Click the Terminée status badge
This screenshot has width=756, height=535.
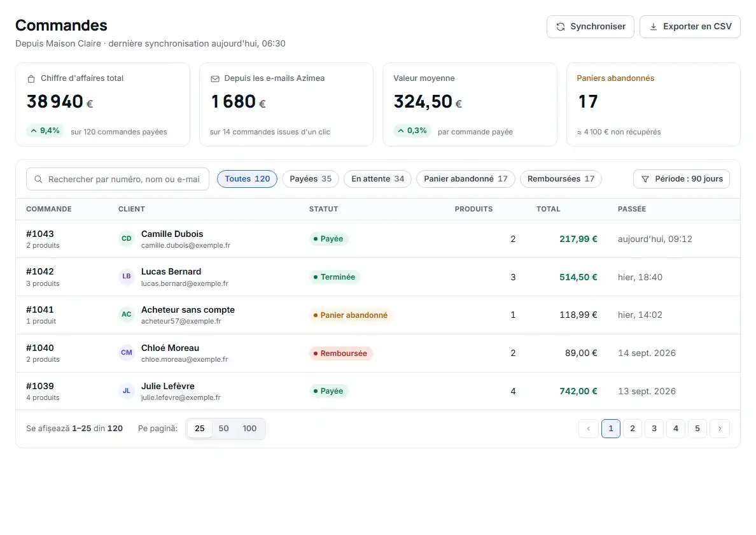(335, 277)
